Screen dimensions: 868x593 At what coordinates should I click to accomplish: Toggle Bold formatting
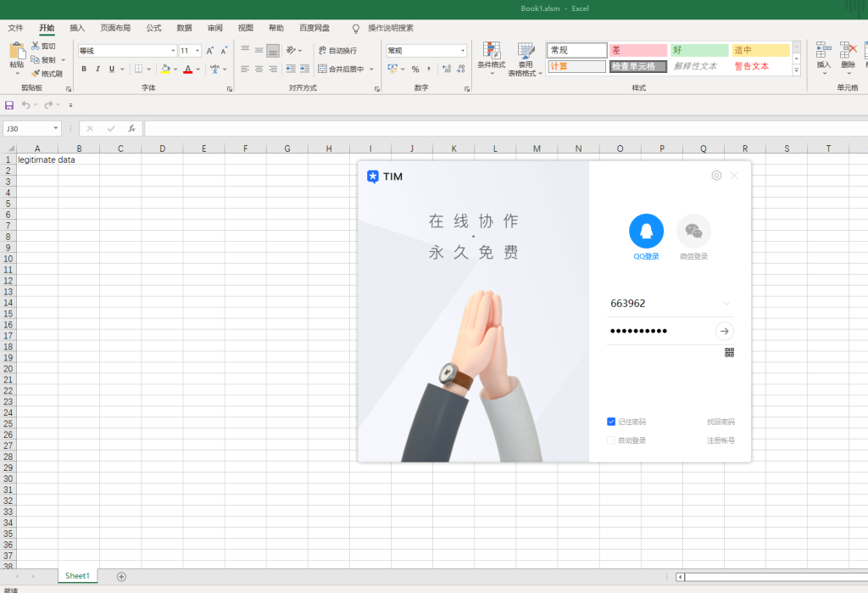84,69
